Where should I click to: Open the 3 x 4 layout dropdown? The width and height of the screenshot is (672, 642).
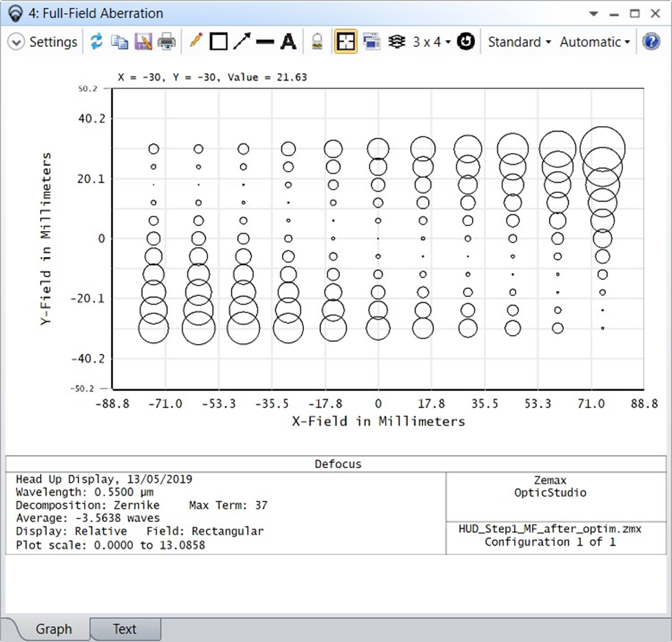(x=432, y=42)
